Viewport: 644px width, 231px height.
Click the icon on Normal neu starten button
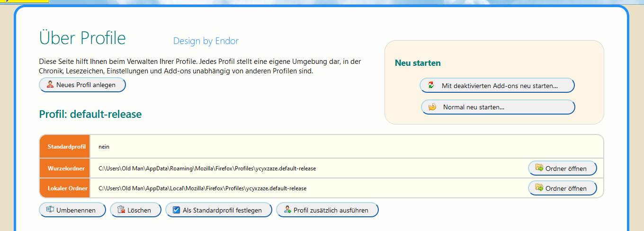(x=432, y=107)
